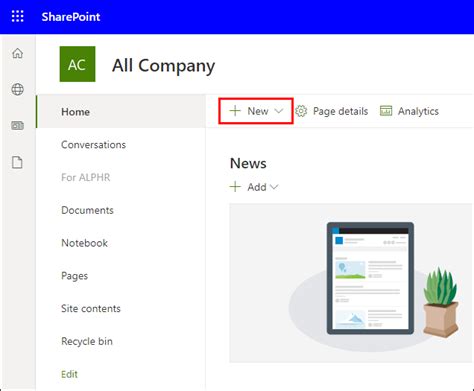Click the Add plus icon under News
The height and width of the screenshot is (391, 474).
click(x=235, y=187)
